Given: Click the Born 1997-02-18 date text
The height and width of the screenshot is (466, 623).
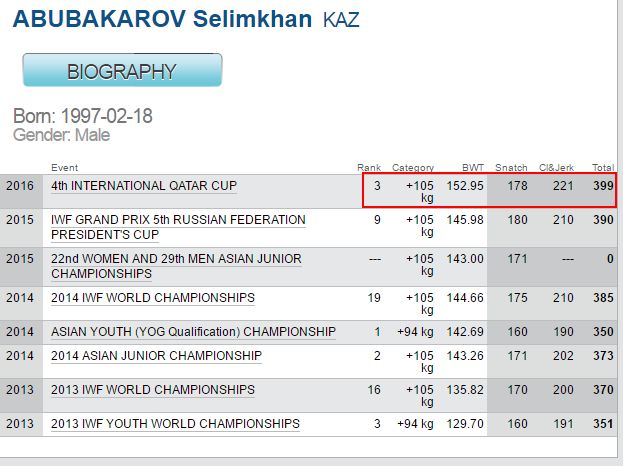Looking at the screenshot, I should [x=83, y=116].
